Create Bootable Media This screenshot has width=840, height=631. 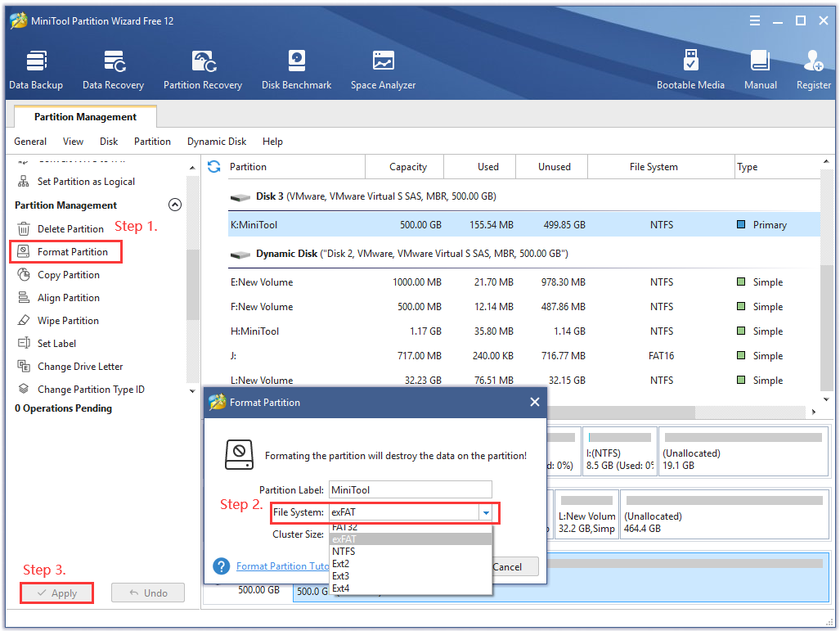[x=690, y=70]
